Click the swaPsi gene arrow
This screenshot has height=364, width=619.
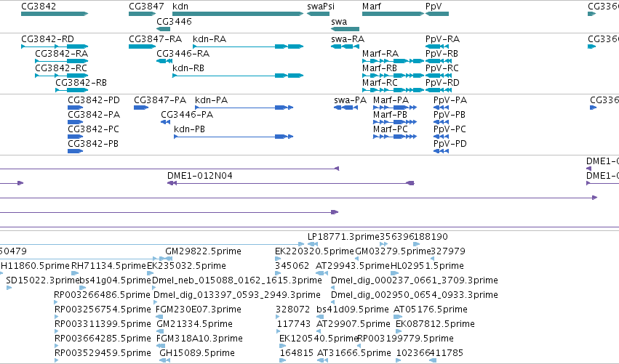tap(318, 14)
